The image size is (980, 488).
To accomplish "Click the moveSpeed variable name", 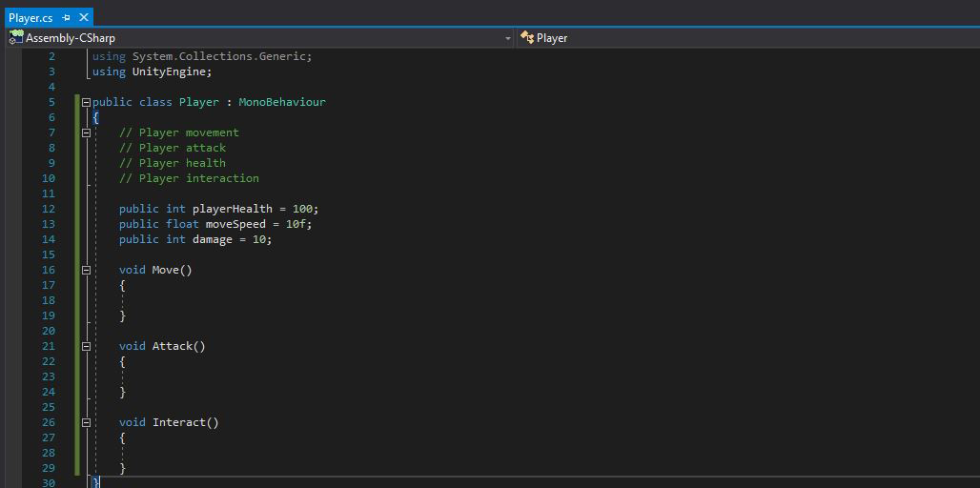I will tap(235, 224).
